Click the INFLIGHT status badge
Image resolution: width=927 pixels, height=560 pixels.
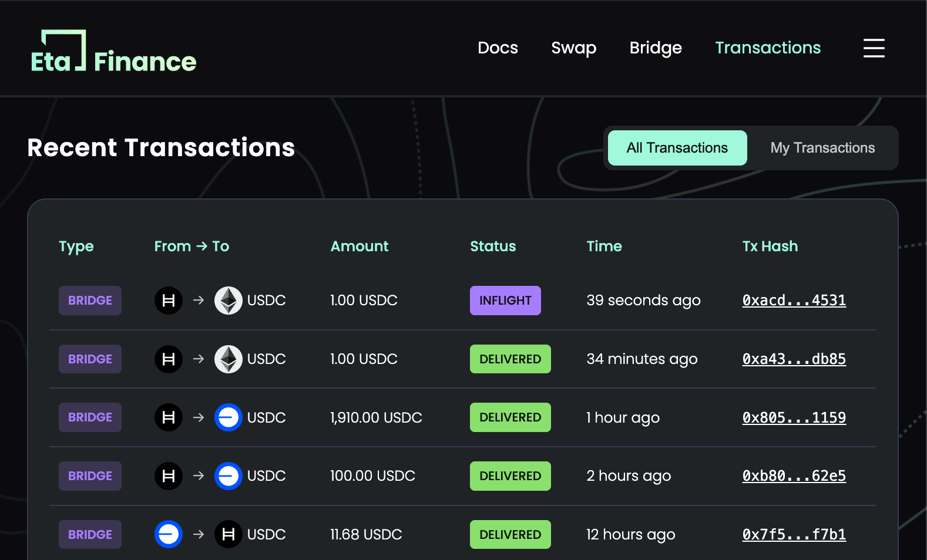(505, 301)
